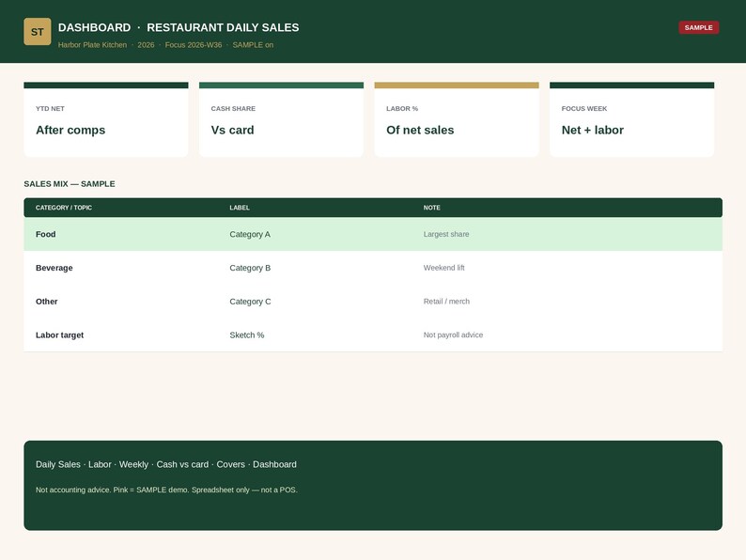This screenshot has height=560, width=746.
Task: Click the 'Weekend lift' note
Action: pyautogui.click(x=443, y=268)
